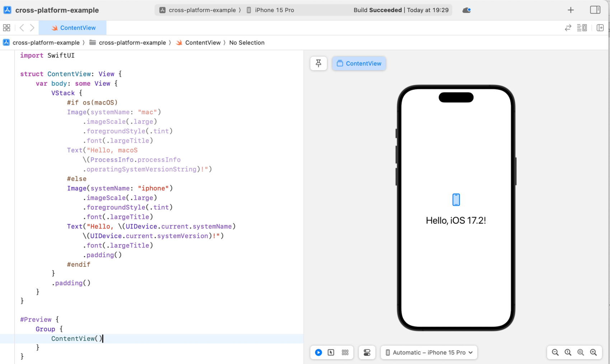
Task: Zoom the preview to fit
Action: tap(581, 353)
